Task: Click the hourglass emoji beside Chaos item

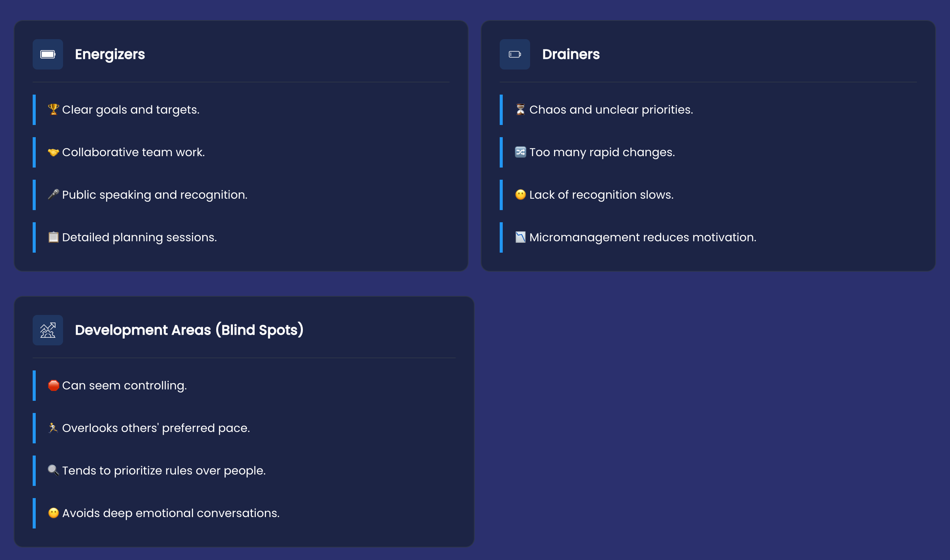Action: [x=520, y=109]
